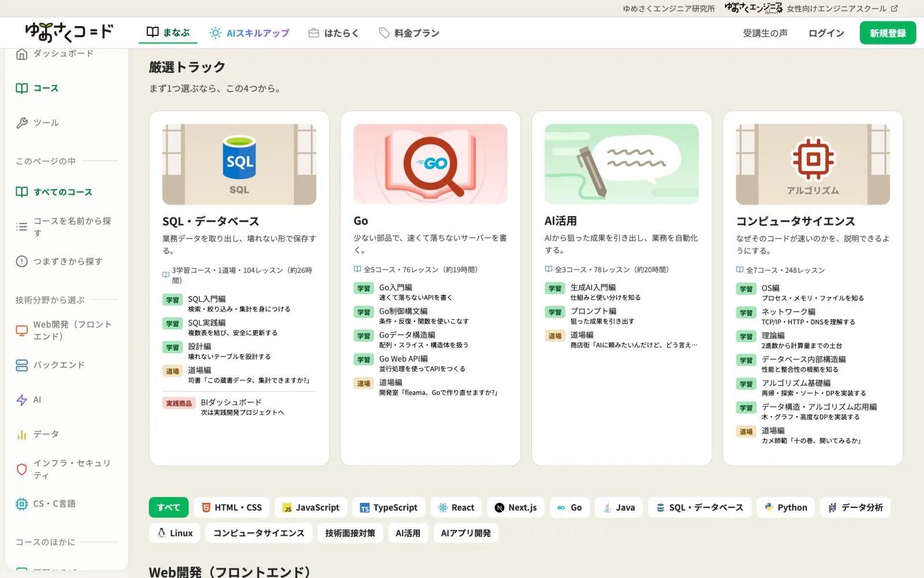Select the Go filter chip
Screen dimensions: 924x578
pyautogui.click(x=569, y=507)
